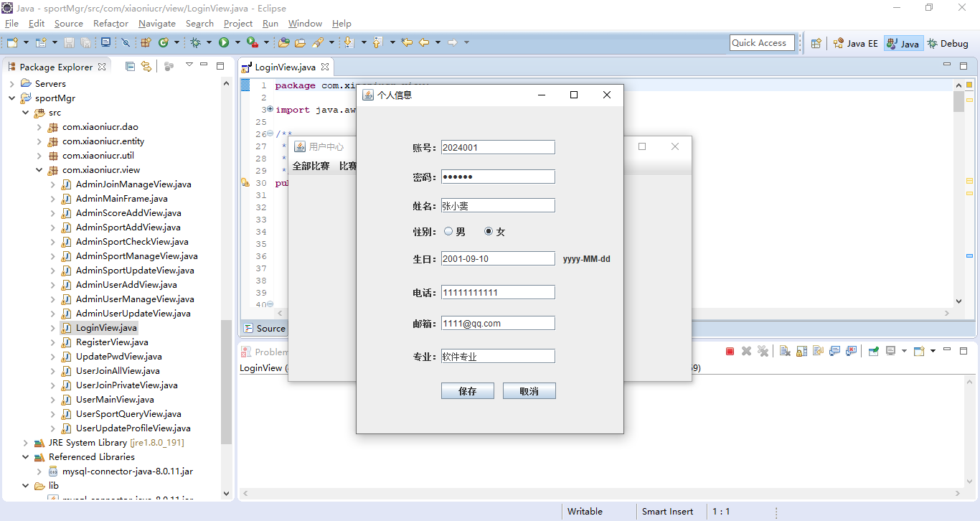Click the 账号 input field
Screen dimensions: 980x521
click(x=498, y=147)
